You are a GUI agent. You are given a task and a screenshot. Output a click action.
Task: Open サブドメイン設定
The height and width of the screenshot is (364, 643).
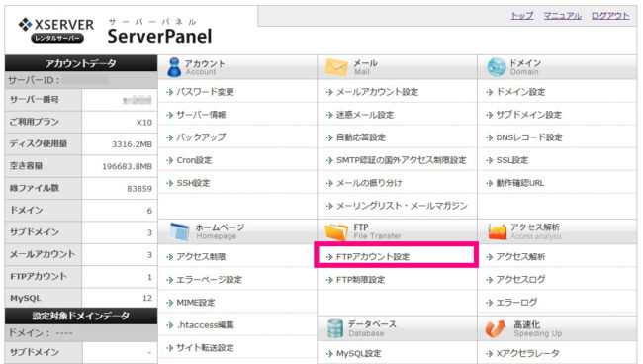[x=529, y=115]
